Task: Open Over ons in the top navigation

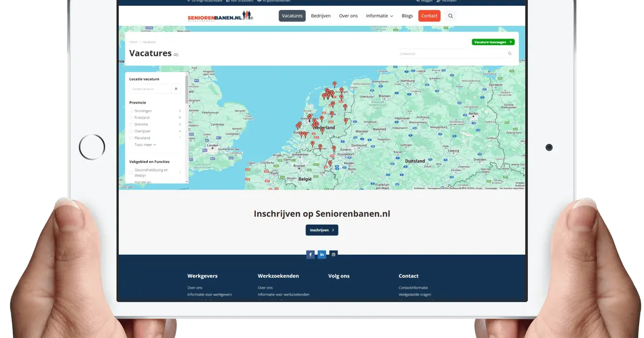Action: coord(348,16)
